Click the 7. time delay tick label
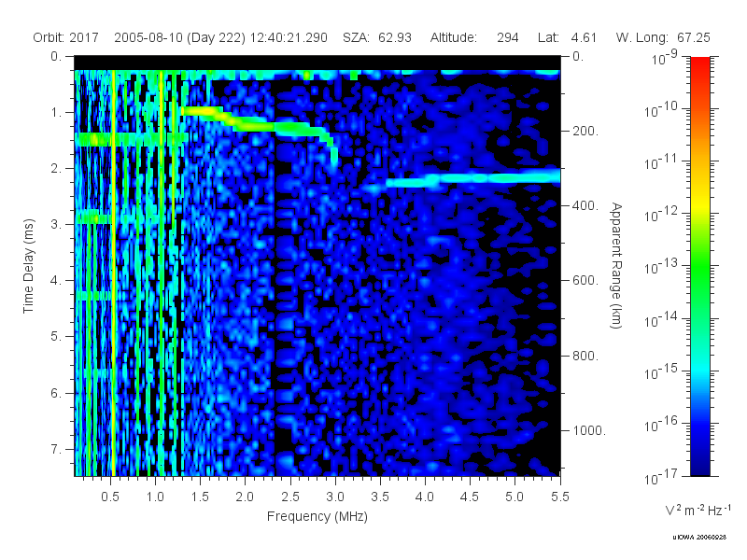Viewport: 747px width, 560px height. [56, 449]
